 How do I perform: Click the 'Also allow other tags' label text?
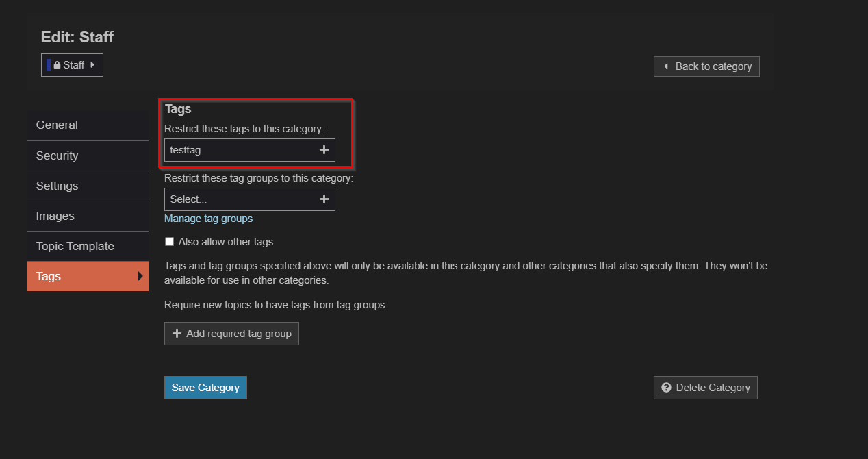(226, 242)
